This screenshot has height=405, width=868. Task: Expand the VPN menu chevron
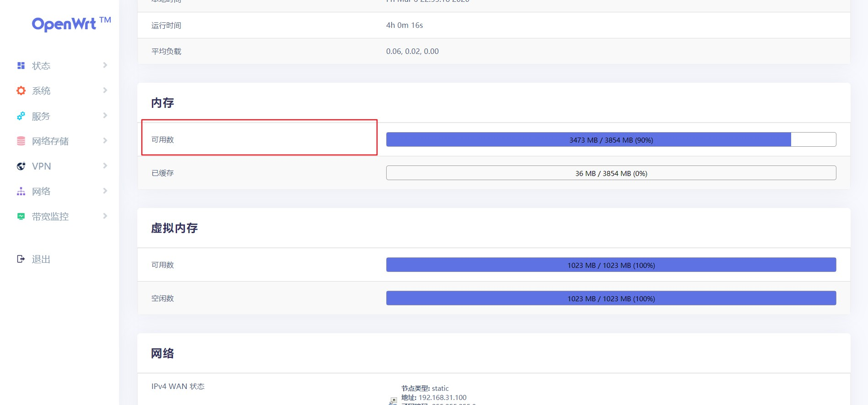pos(105,166)
